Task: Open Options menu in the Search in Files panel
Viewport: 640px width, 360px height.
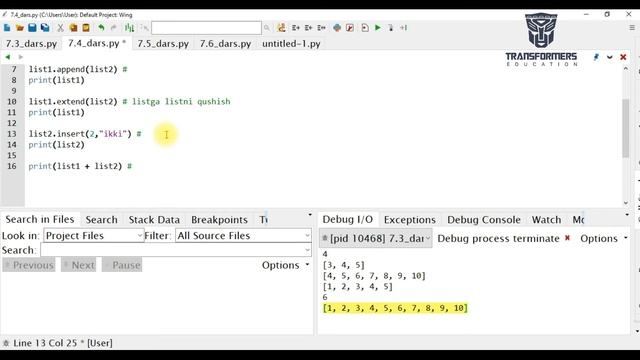Action: [x=285, y=265]
